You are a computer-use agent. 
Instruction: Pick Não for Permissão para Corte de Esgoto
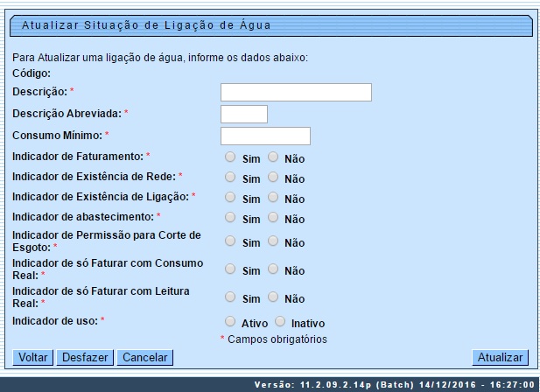[273, 241]
